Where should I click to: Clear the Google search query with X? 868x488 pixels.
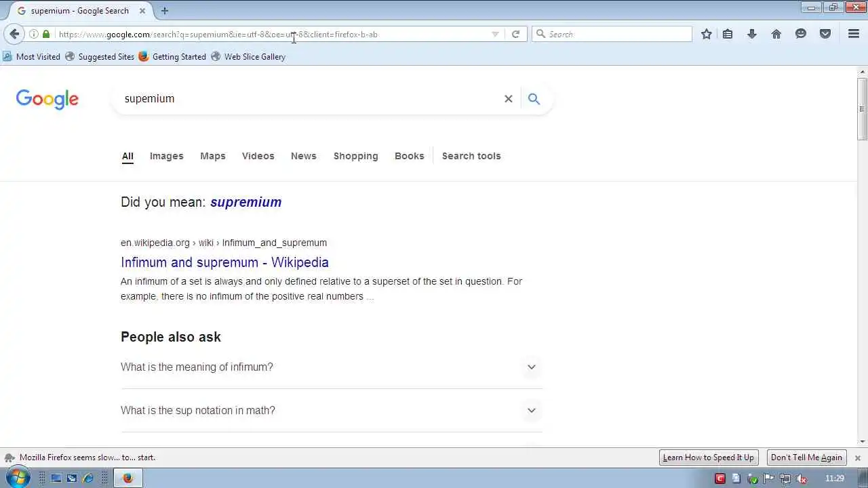[508, 99]
